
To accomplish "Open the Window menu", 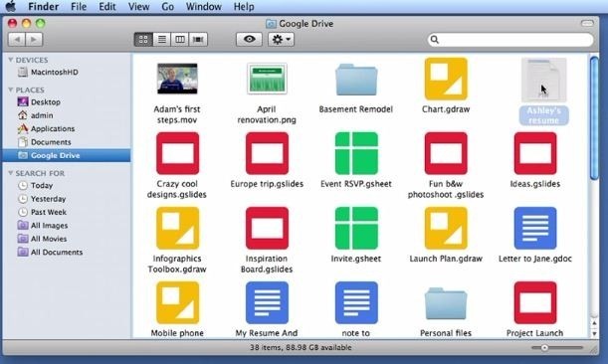I will coord(204,7).
